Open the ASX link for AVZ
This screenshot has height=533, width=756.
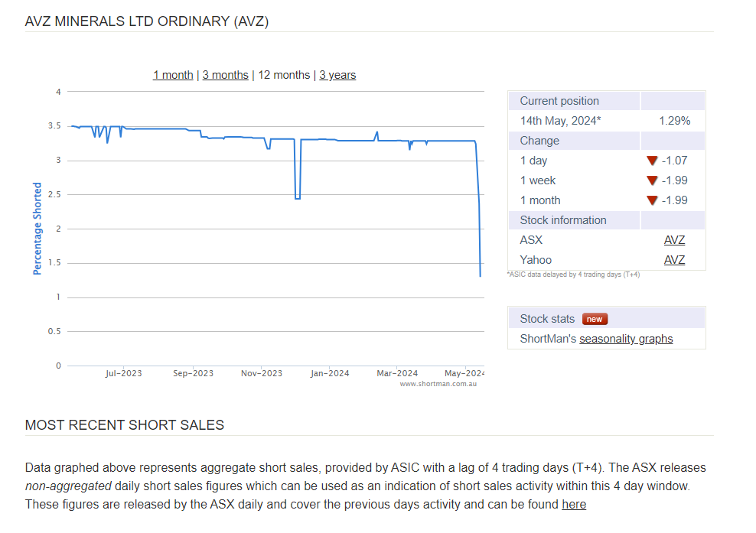tap(674, 240)
